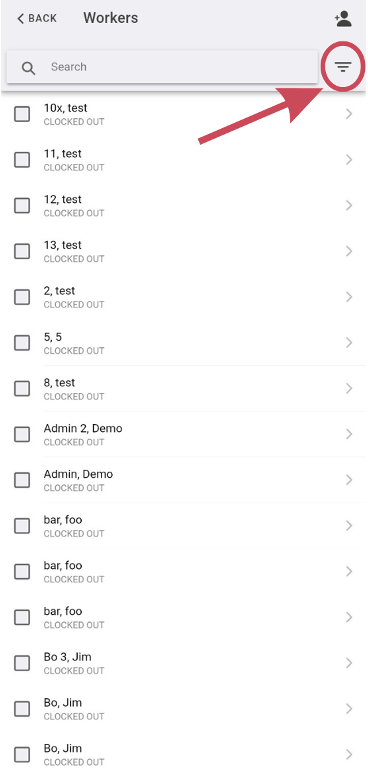Click the chevron beside Bo 3, Jim
The image size is (368, 770).
click(349, 663)
